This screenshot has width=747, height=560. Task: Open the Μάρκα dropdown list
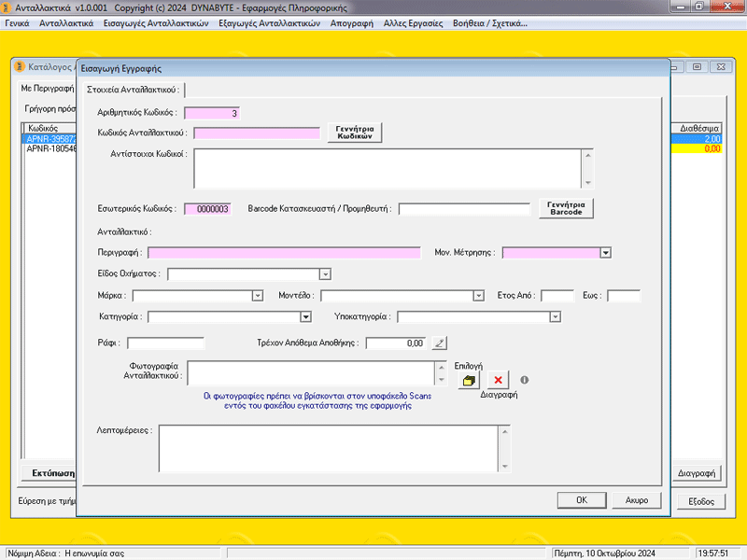coord(258,296)
